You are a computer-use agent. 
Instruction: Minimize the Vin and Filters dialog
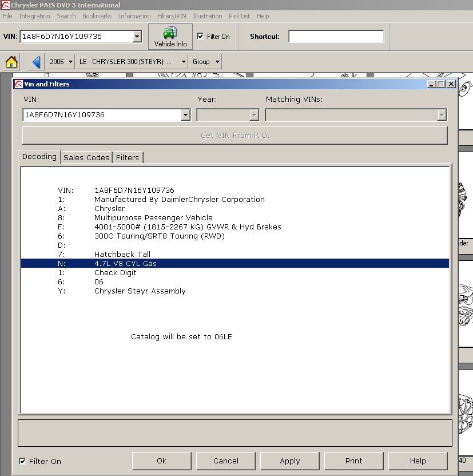click(x=431, y=84)
